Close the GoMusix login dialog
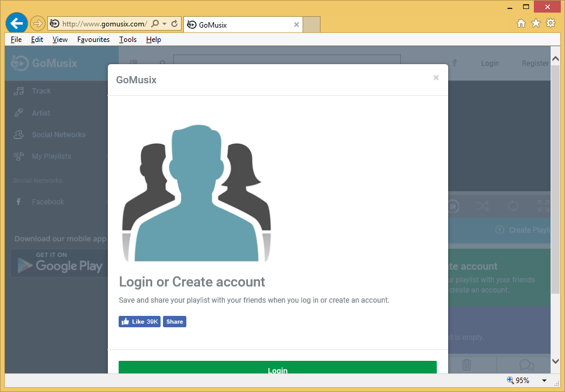Image resolution: width=565 pixels, height=392 pixels. pos(436,78)
